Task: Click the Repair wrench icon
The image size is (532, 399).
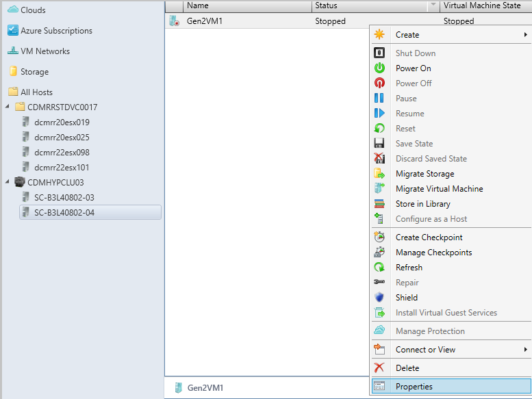Action: coord(379,282)
